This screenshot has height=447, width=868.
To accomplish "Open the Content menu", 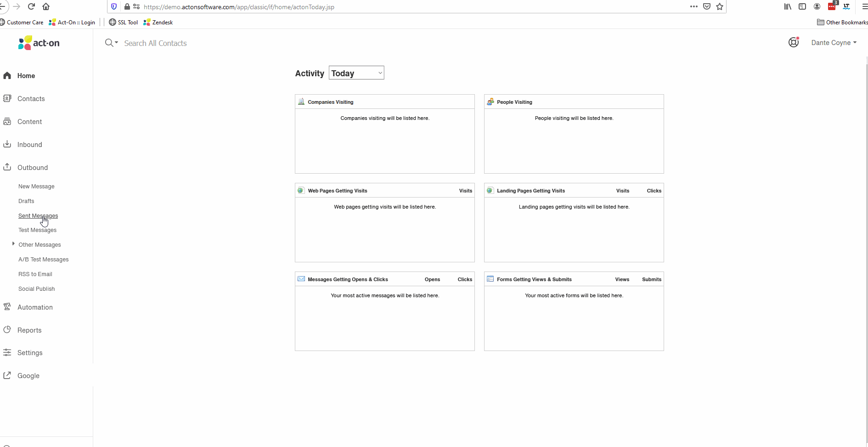I will [30, 122].
